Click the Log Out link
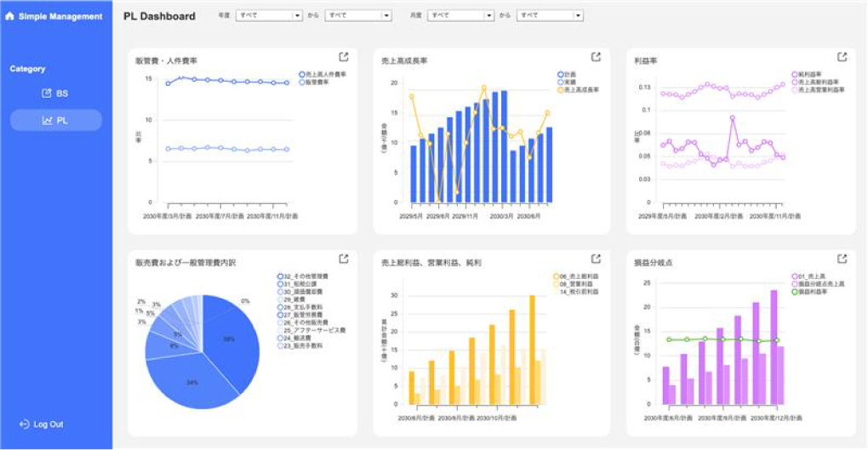Screen dimensions: 868x450 (x=49, y=424)
